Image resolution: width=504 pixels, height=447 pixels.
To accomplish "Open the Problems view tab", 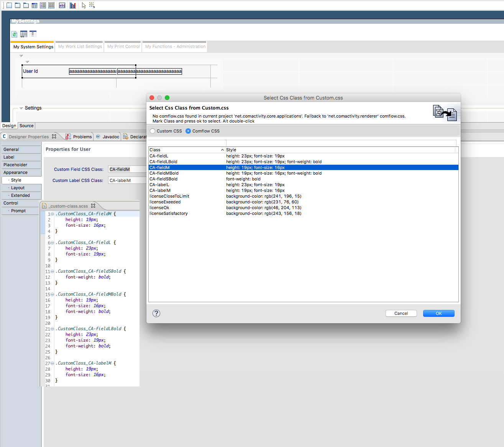I will [79, 137].
